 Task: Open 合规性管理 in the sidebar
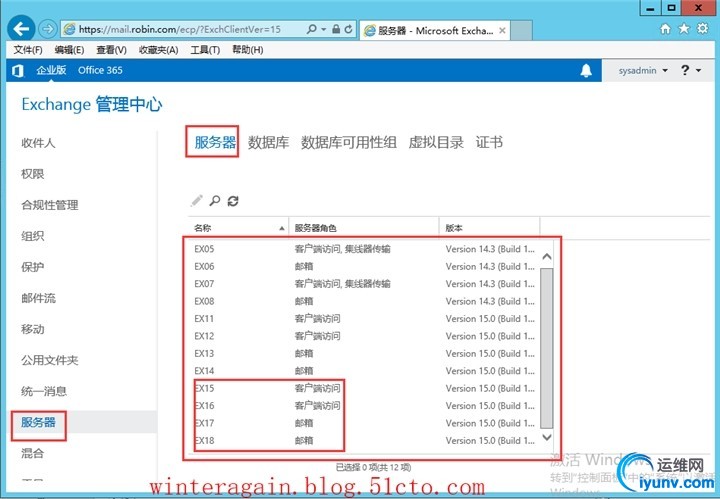(50, 205)
